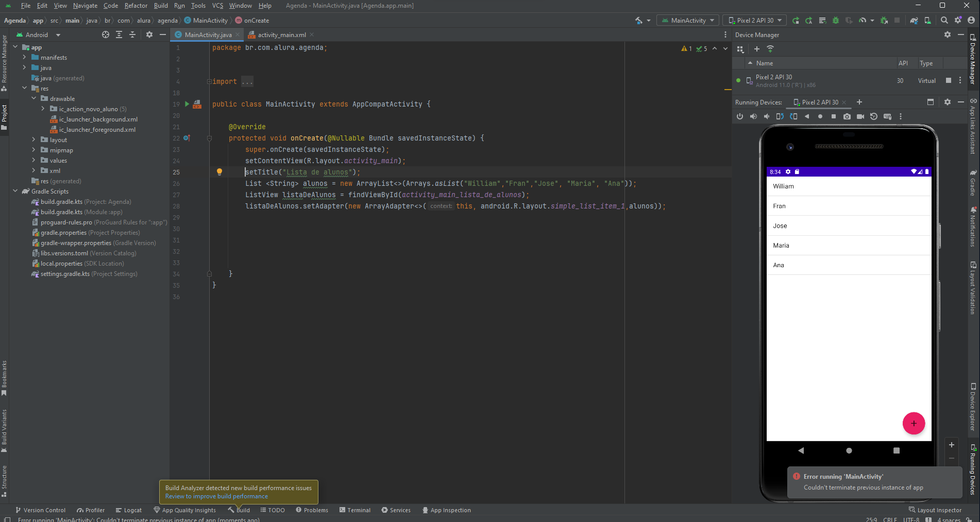Open the account profile avatar icon
980x522 pixels.
pyautogui.click(x=971, y=21)
